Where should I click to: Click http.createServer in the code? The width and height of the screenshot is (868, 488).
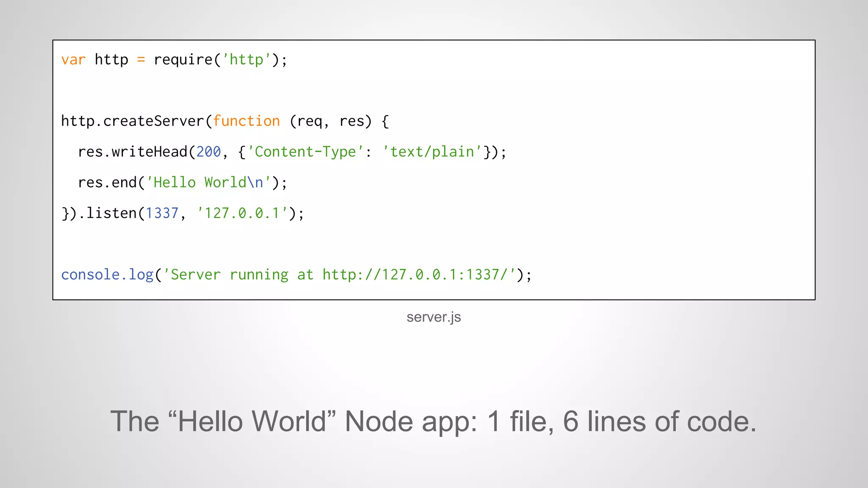[133, 121]
